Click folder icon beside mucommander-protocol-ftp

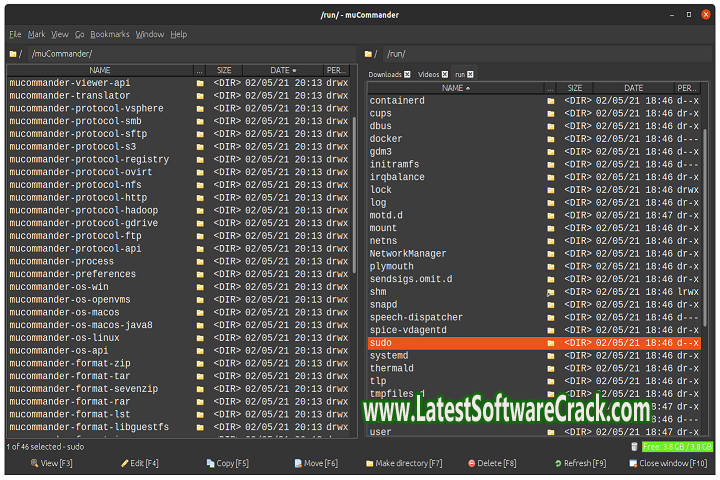(x=200, y=236)
